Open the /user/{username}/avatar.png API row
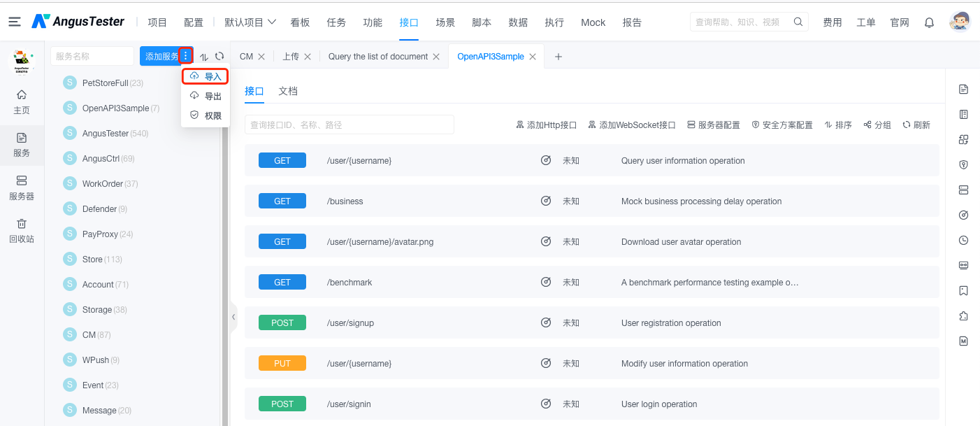Viewport: 980px width, 426px height. 592,242
